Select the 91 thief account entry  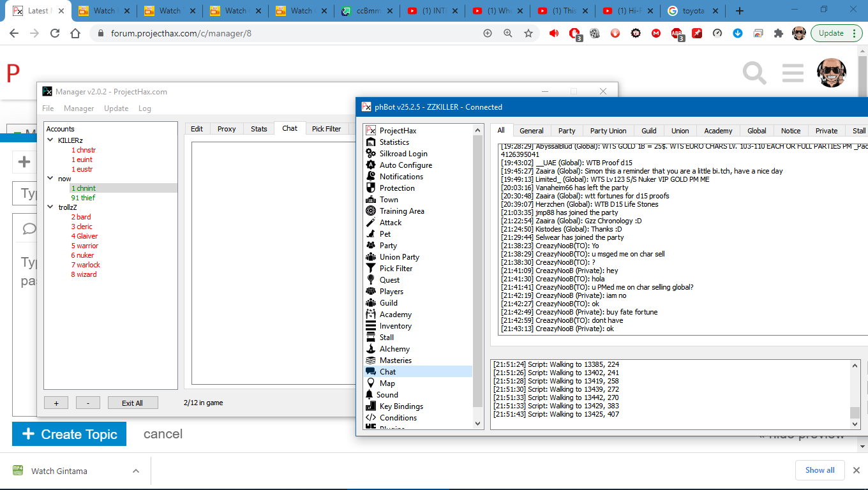[x=83, y=198]
